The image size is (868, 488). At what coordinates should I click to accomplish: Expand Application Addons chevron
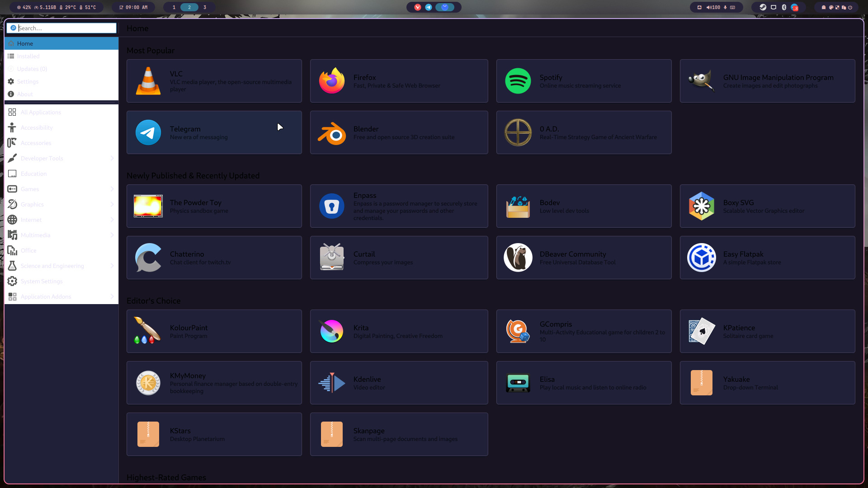(112, 296)
